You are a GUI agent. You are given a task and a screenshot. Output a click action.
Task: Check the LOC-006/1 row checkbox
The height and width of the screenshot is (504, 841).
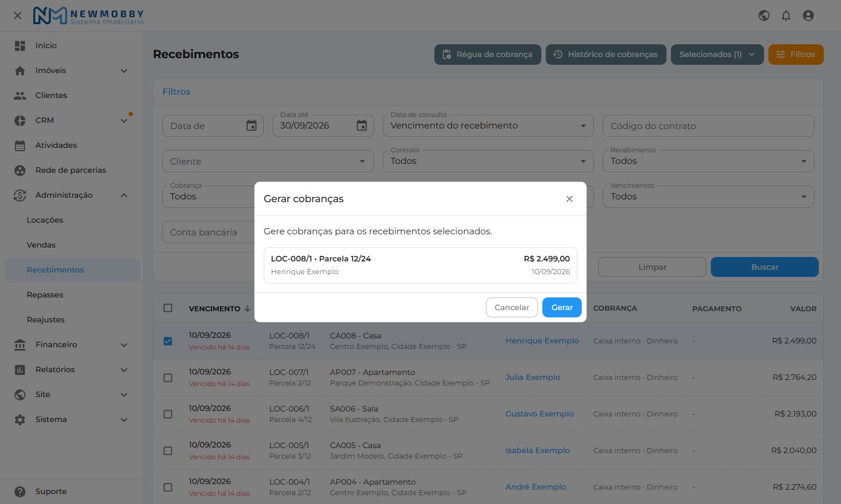coord(168,414)
